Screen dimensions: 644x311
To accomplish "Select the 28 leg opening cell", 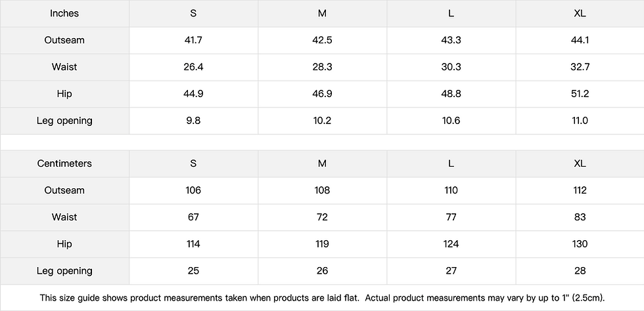I will click(x=580, y=271).
